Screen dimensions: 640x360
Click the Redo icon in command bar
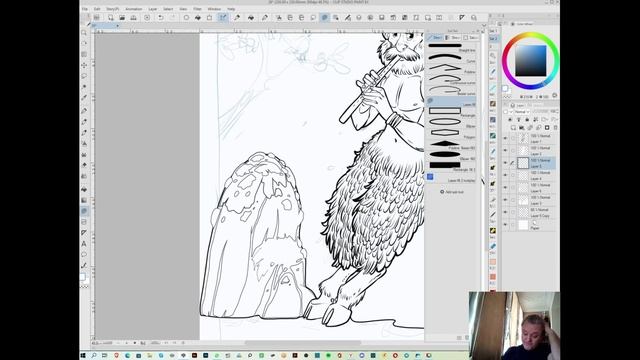tap(172, 18)
